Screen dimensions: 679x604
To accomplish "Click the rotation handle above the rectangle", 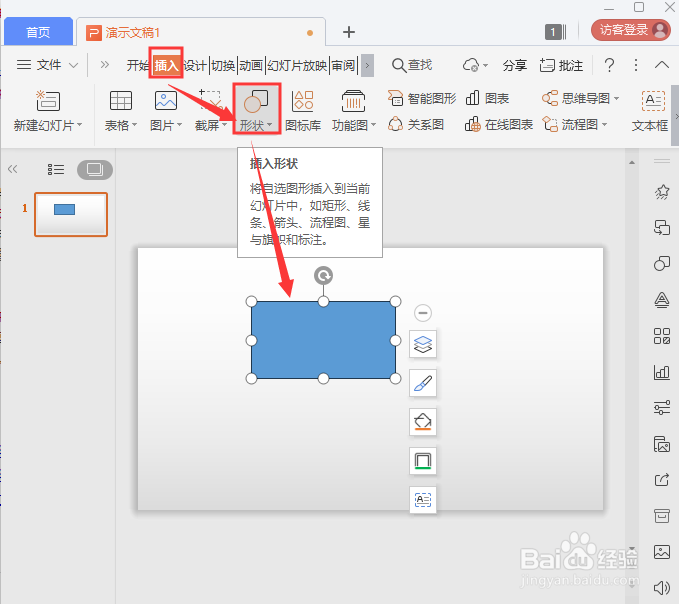I will (x=323, y=275).
